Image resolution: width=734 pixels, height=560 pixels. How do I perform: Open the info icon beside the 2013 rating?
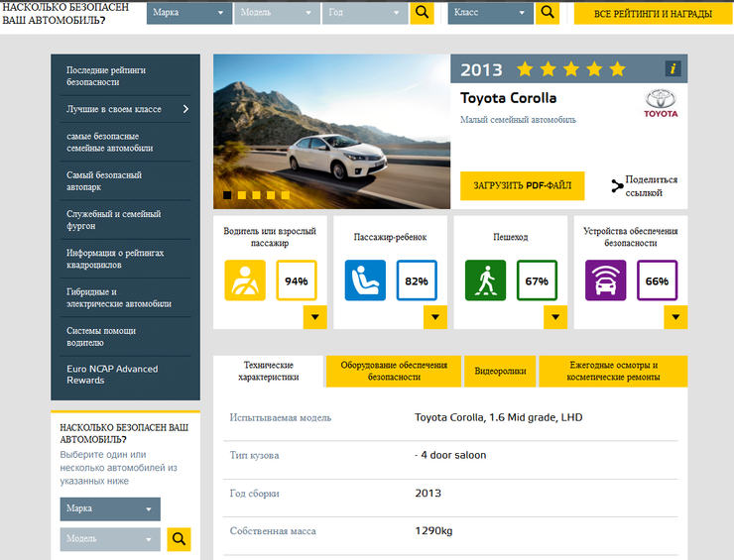(673, 68)
